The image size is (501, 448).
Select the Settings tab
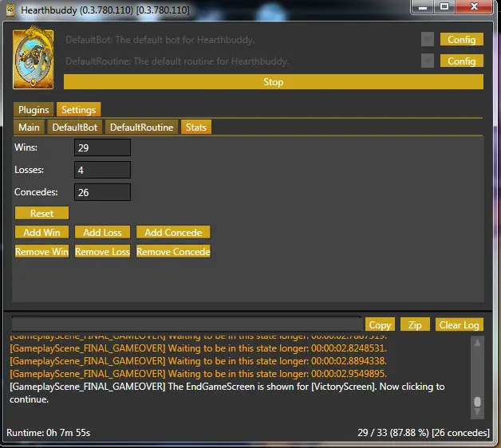click(x=79, y=109)
